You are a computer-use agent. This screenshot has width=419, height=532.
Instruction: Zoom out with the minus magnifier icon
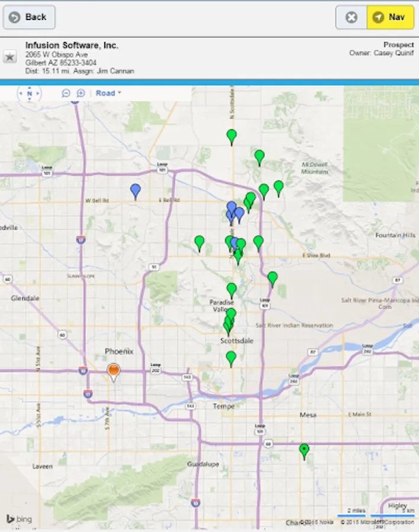pyautogui.click(x=66, y=93)
